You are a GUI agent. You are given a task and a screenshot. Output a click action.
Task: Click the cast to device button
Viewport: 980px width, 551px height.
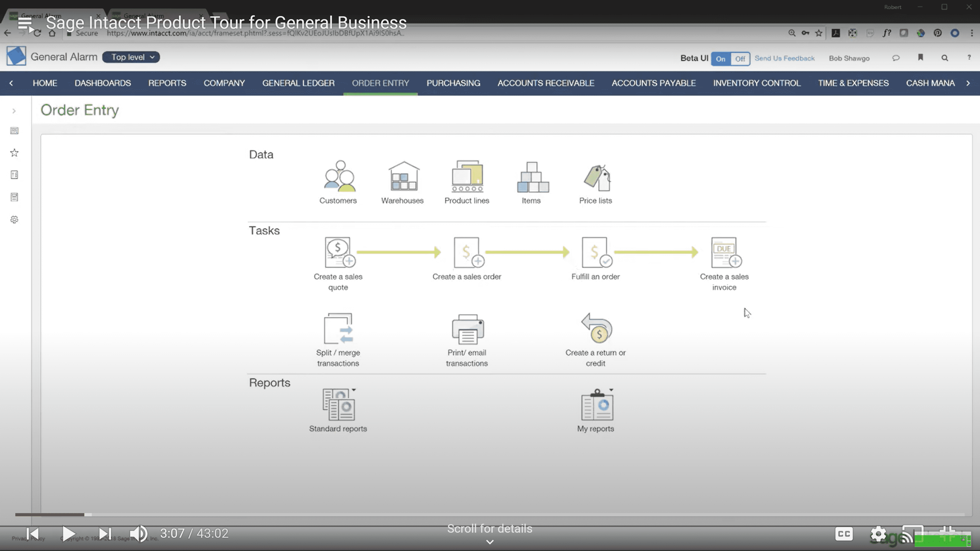click(913, 534)
